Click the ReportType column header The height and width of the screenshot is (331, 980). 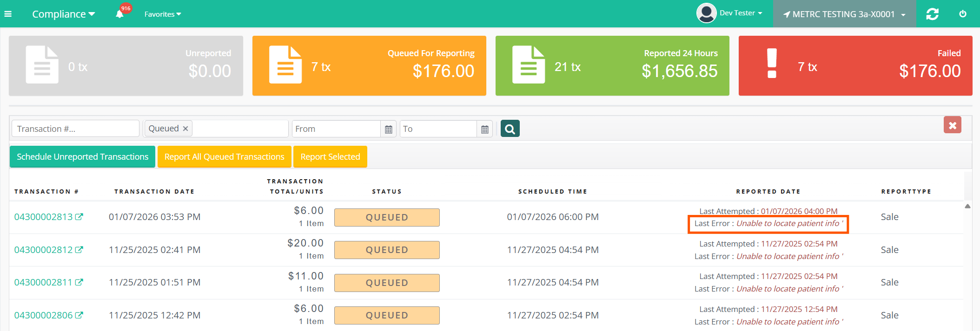[906, 191]
